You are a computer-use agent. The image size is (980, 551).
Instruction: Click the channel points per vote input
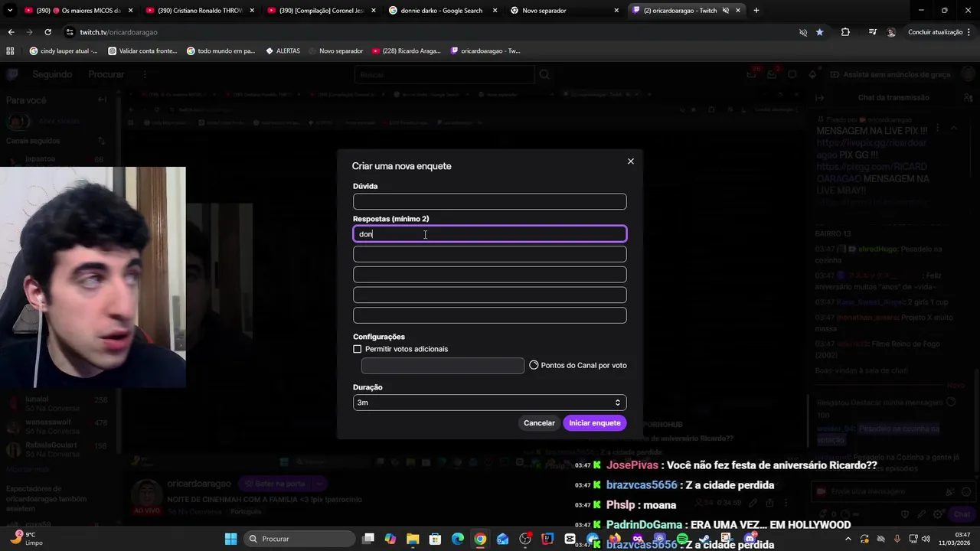[443, 366]
